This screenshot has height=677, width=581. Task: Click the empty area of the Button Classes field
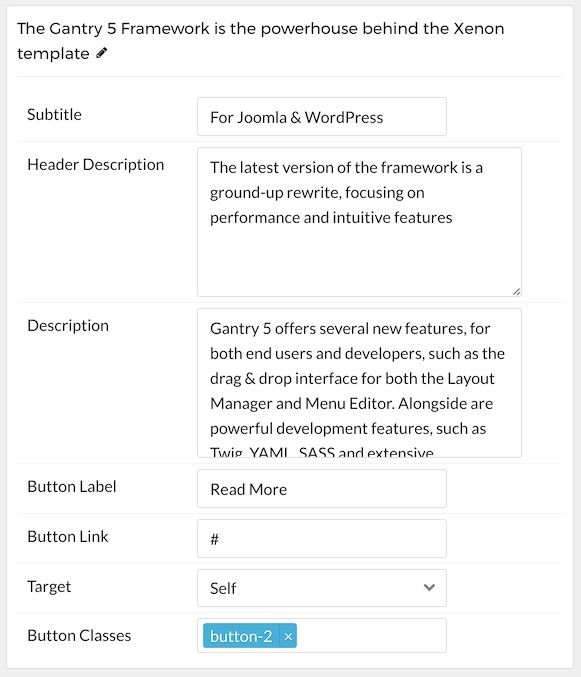pyautogui.click(x=371, y=636)
